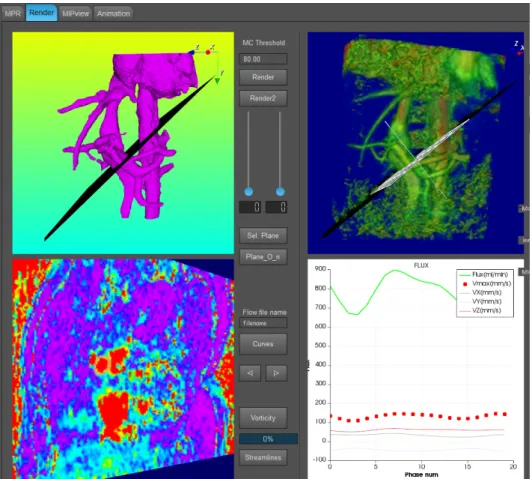Click the Vmax(mm/s) legend entry
Viewport: 532px width, 479px height.
tap(485, 284)
